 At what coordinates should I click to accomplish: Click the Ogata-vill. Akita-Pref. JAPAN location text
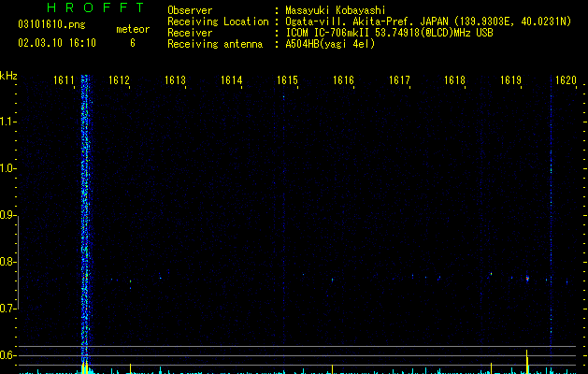click(428, 22)
